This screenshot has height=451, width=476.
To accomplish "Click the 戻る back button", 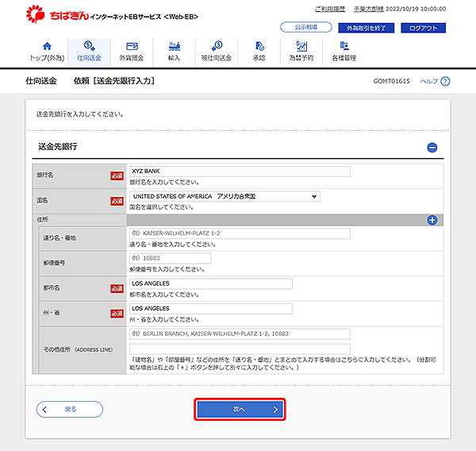I will [x=70, y=410].
